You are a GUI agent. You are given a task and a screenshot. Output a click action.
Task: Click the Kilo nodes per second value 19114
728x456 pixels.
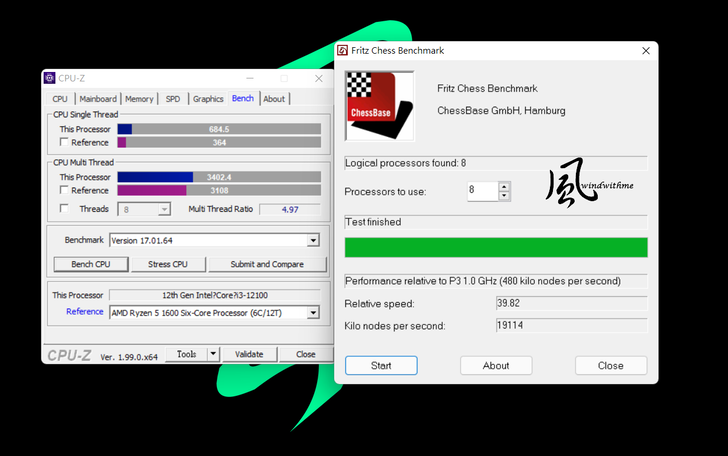(572, 326)
